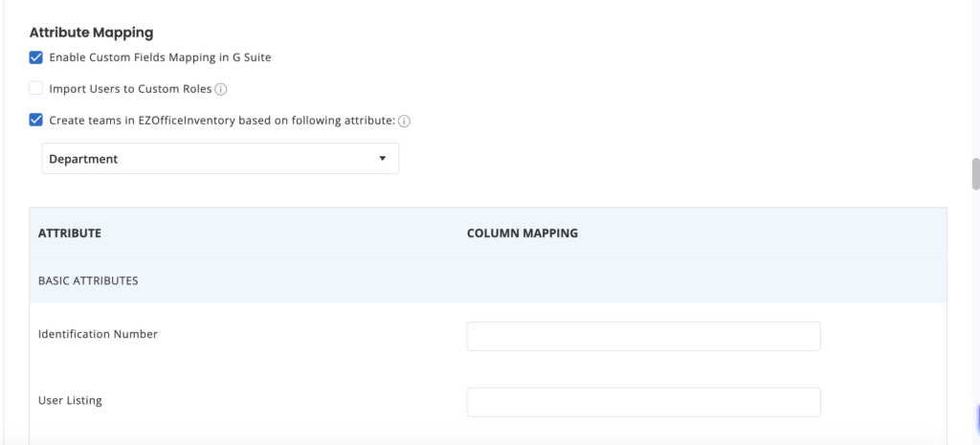Screen dimensions: 980x445
Task: Click the black triangle arrow in Department selector
Action: [x=383, y=159]
